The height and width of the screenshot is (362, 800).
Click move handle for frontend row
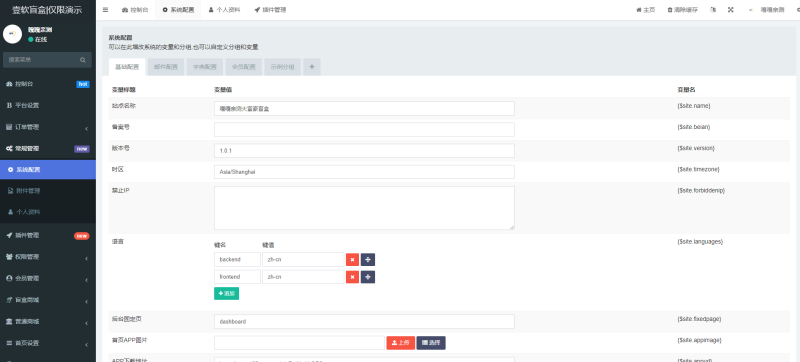pos(368,277)
